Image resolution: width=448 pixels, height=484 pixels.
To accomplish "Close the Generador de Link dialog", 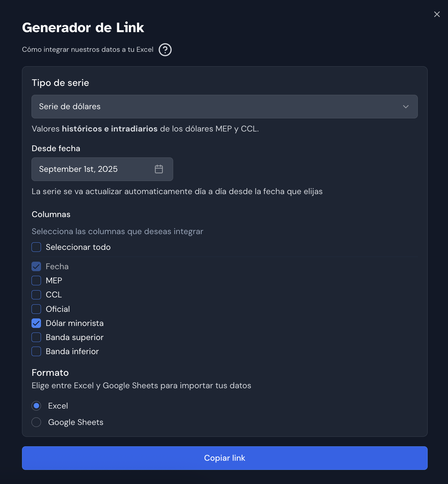I will click(437, 14).
